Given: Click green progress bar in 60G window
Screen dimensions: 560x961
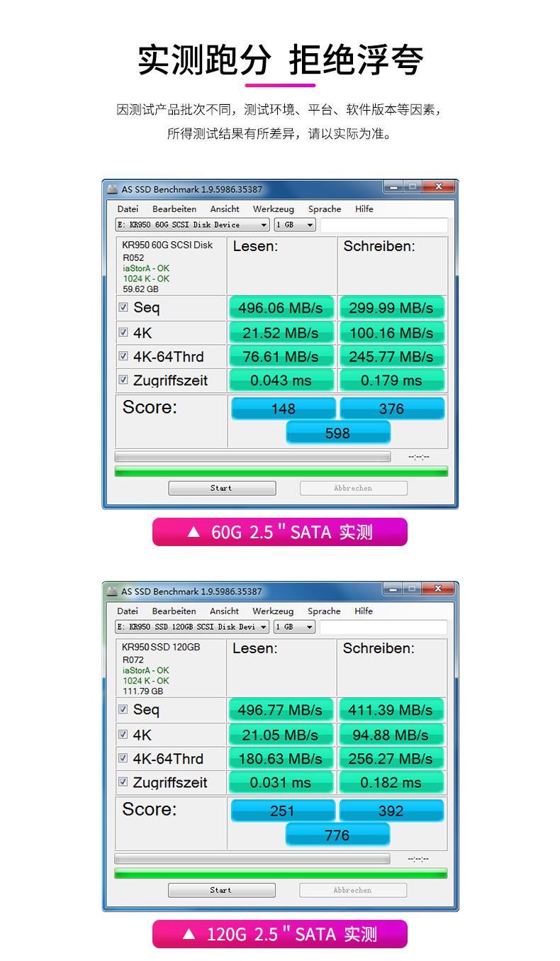Looking at the screenshot, I should 281,471.
